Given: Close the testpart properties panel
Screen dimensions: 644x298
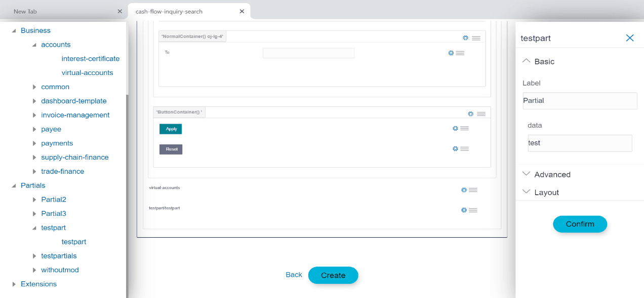Looking at the screenshot, I should coord(630,38).
